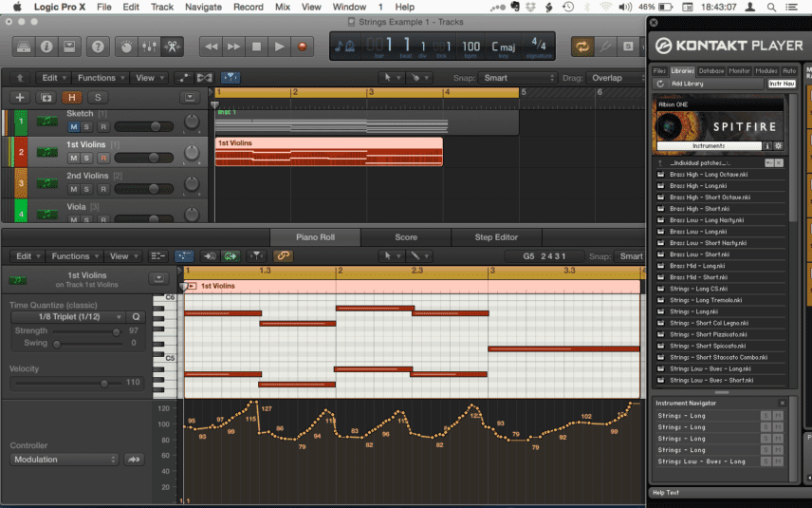The height and width of the screenshot is (508, 812).
Task: Click the Instr Nav button in Kontakt
Action: click(x=782, y=84)
